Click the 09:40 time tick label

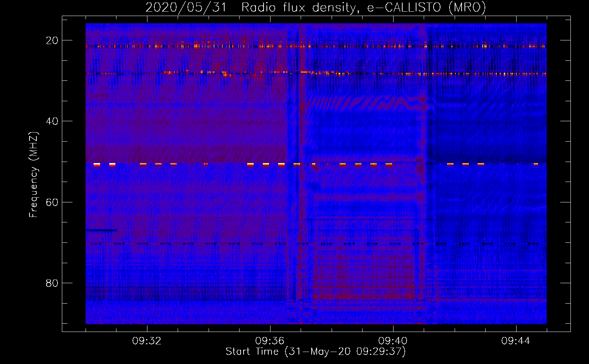[x=393, y=341]
